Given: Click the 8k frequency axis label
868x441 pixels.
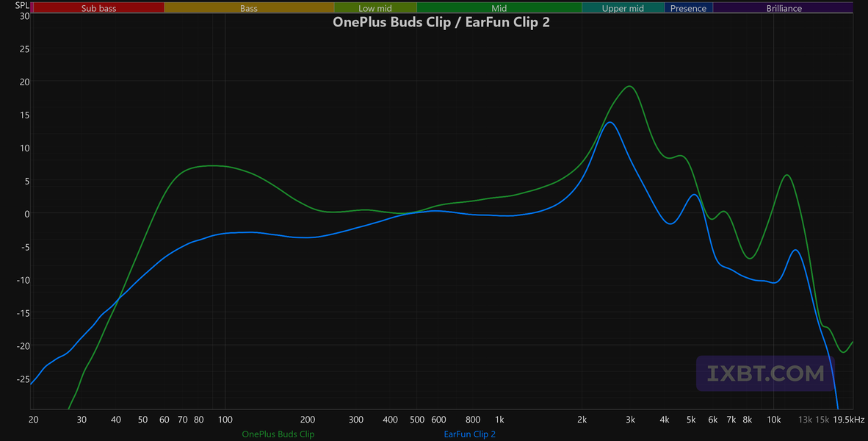Looking at the screenshot, I should point(748,420).
